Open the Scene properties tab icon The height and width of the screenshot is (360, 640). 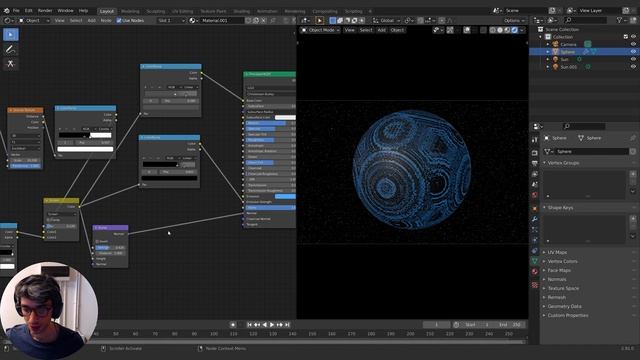tap(535, 184)
